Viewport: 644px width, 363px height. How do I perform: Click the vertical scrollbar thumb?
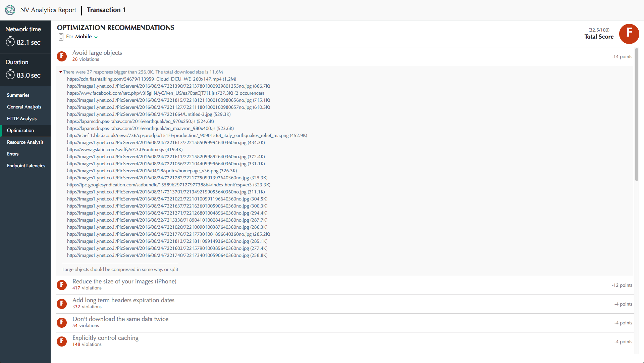pyautogui.click(x=636, y=114)
